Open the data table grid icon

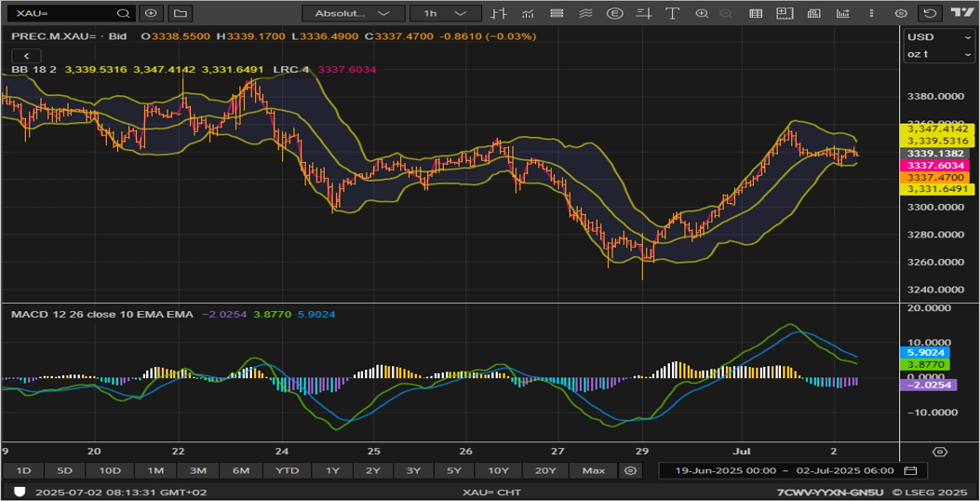point(756,13)
